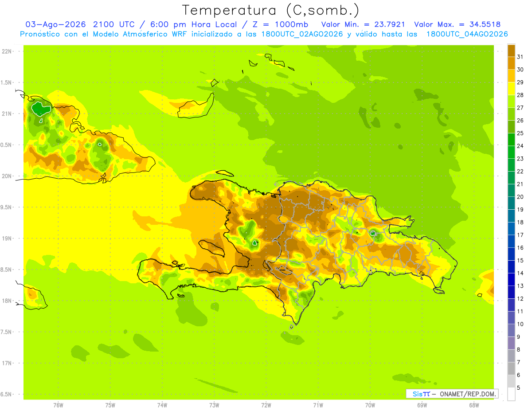Click the '8' color bar label
Viewport: 532px width, 411px height.
pyautogui.click(x=519, y=349)
